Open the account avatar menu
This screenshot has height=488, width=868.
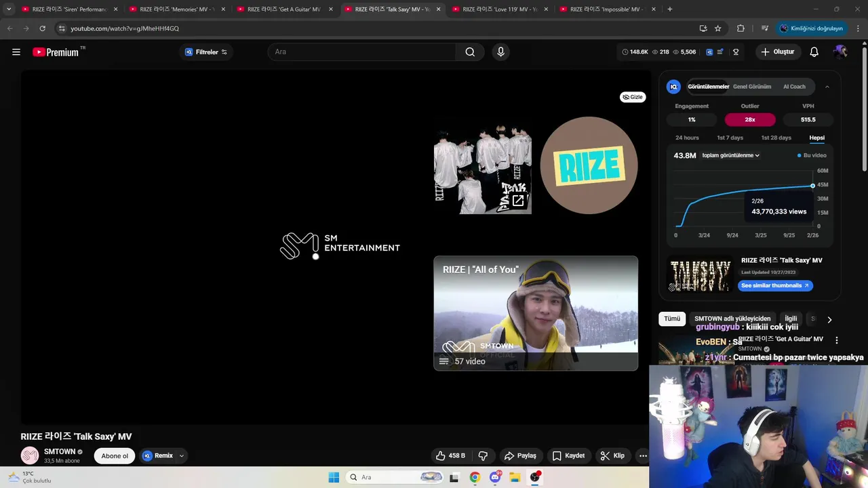click(x=840, y=52)
